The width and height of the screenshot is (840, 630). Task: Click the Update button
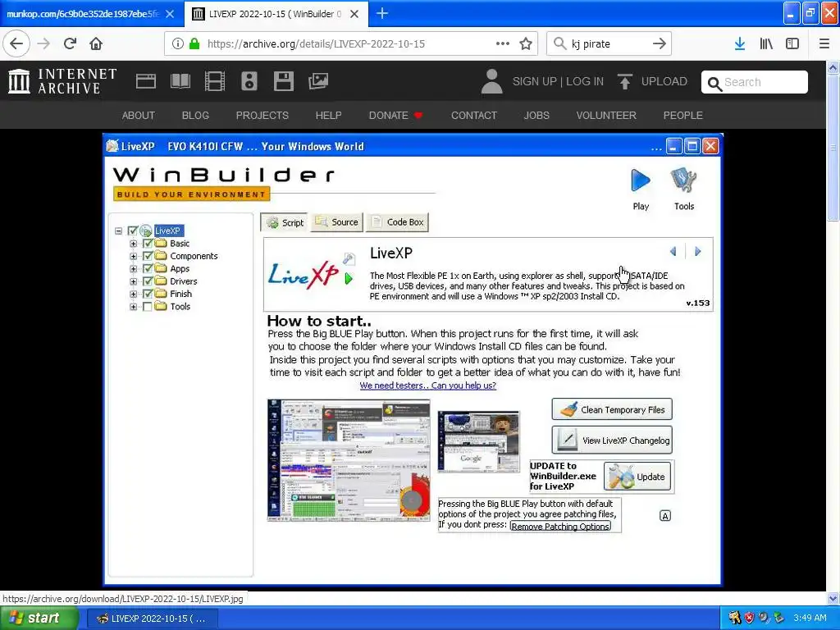637,477
